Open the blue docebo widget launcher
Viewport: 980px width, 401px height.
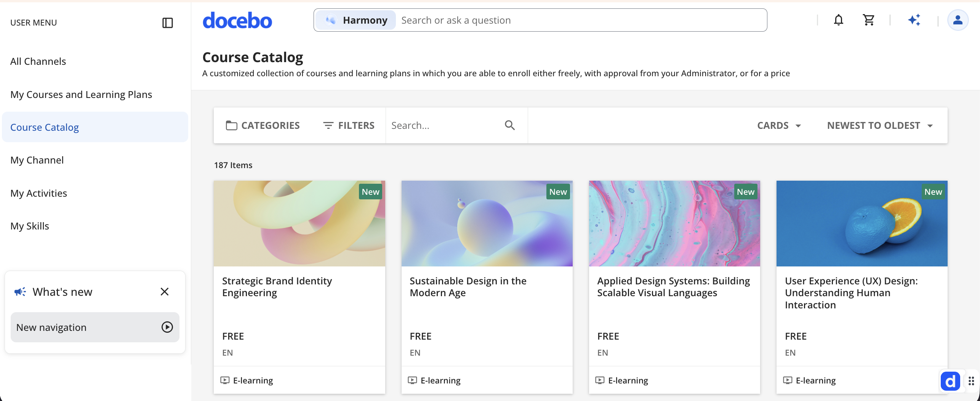click(x=950, y=381)
